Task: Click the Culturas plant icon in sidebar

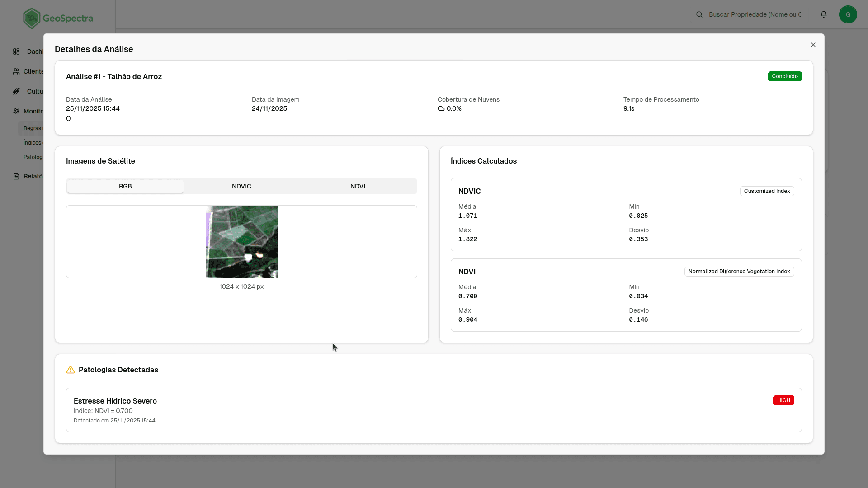Action: click(x=16, y=91)
